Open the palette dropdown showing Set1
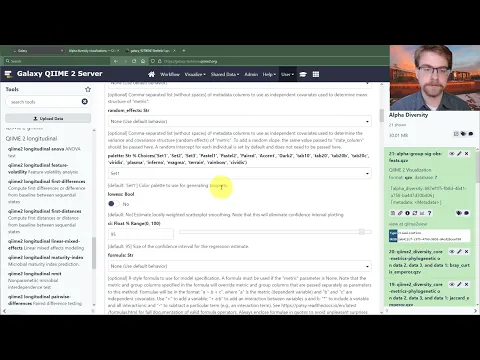The image size is (480, 360). coord(240,173)
